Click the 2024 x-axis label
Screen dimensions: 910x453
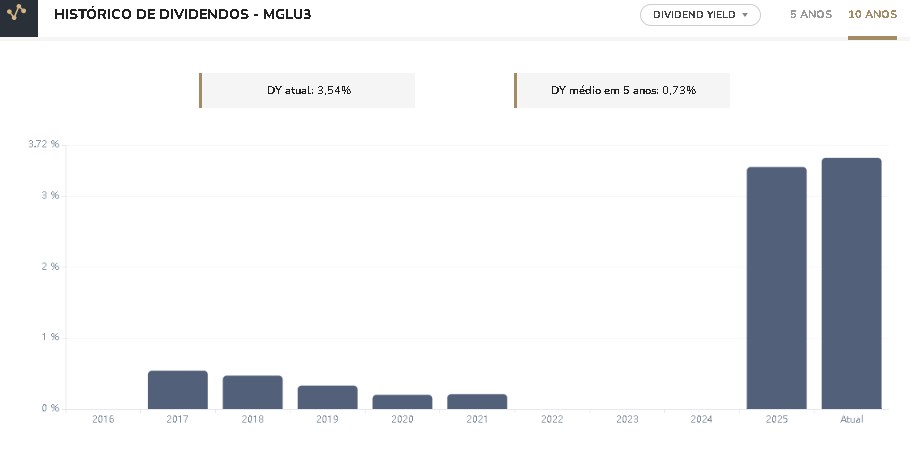pyautogui.click(x=701, y=419)
